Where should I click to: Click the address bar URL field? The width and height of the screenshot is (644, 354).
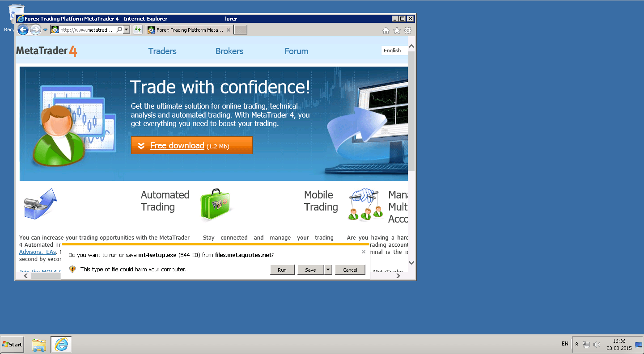(87, 30)
